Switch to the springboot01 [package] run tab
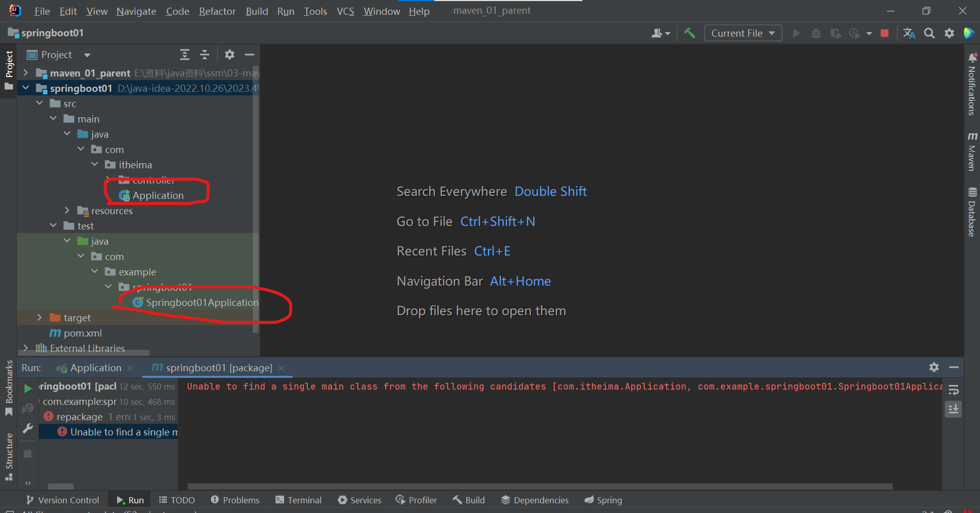 218,367
